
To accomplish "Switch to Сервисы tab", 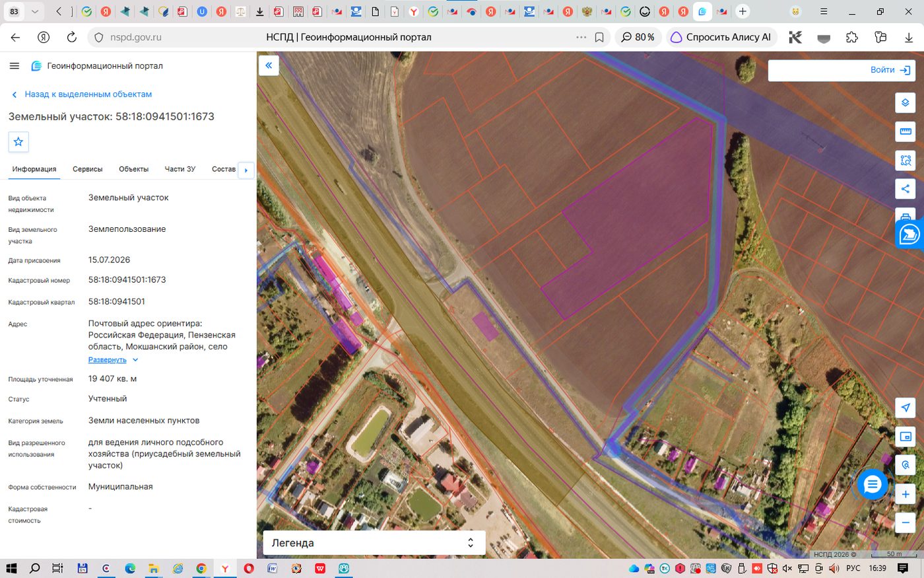I will tap(88, 169).
